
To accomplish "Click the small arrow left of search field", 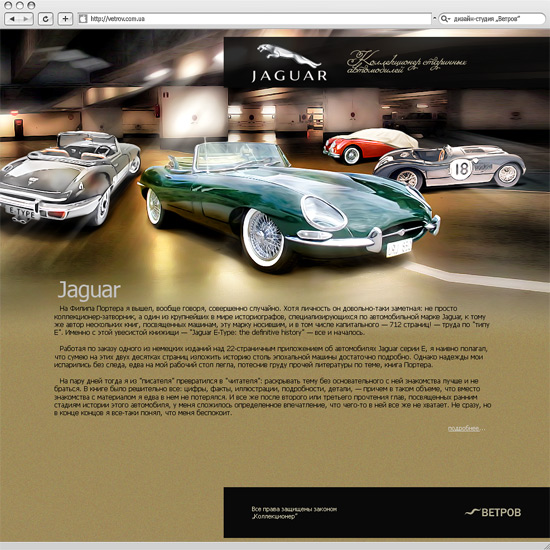I will (435, 18).
